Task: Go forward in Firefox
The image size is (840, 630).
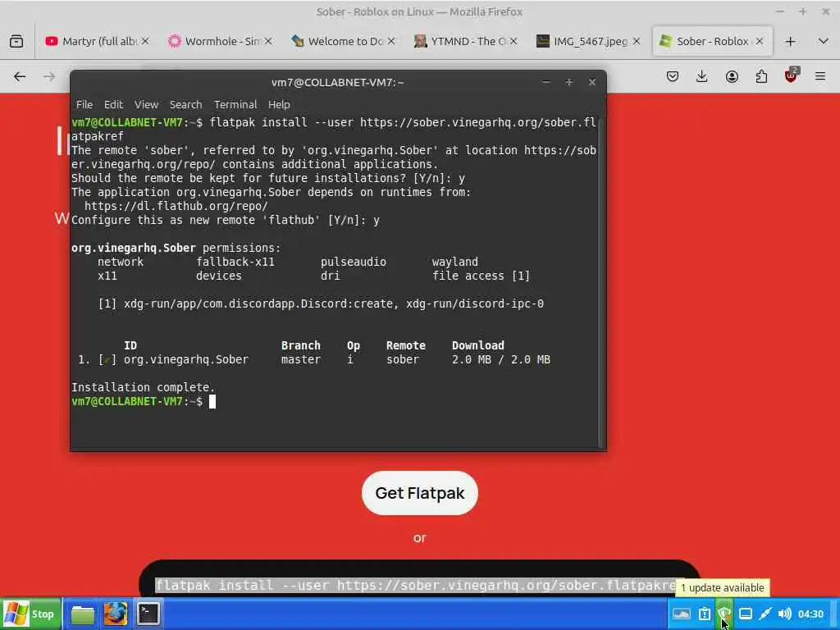Action: [48, 76]
